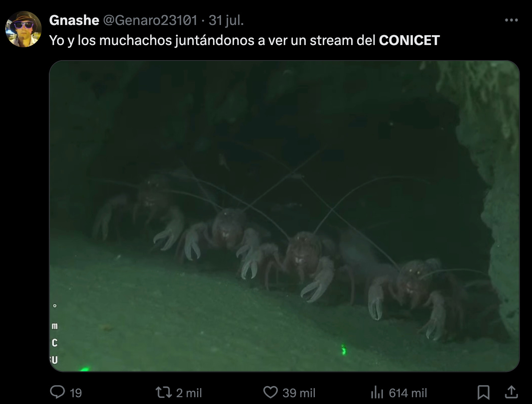Click the repost count 2 mil
The width and height of the screenshot is (532, 404).
pyautogui.click(x=189, y=393)
